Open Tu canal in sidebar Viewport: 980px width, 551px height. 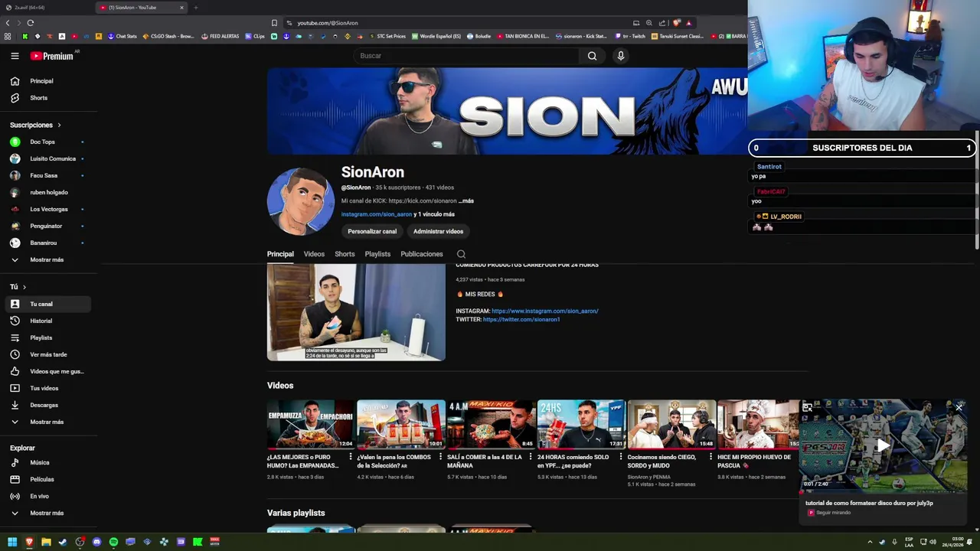click(x=48, y=304)
